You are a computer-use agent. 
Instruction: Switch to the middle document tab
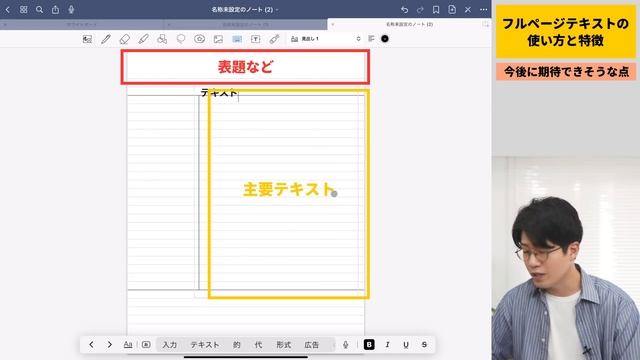tap(245, 24)
